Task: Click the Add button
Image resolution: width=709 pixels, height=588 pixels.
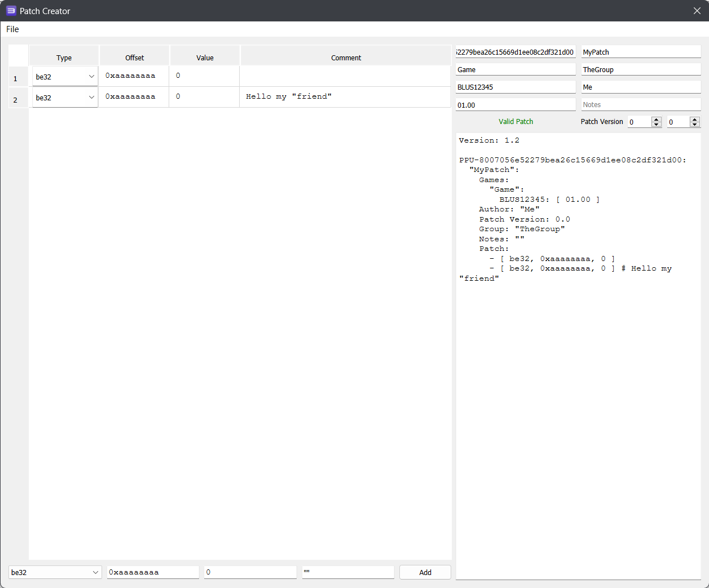Action: pos(425,572)
